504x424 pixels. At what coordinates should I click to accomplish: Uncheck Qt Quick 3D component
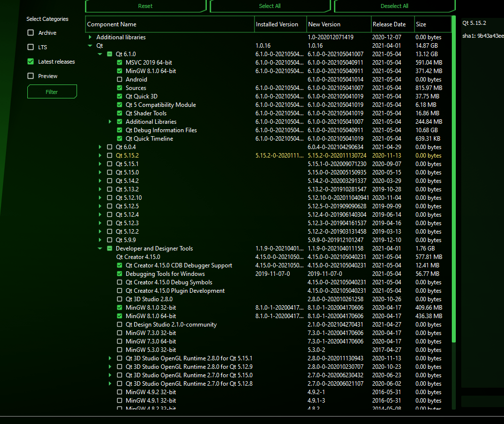click(x=120, y=96)
